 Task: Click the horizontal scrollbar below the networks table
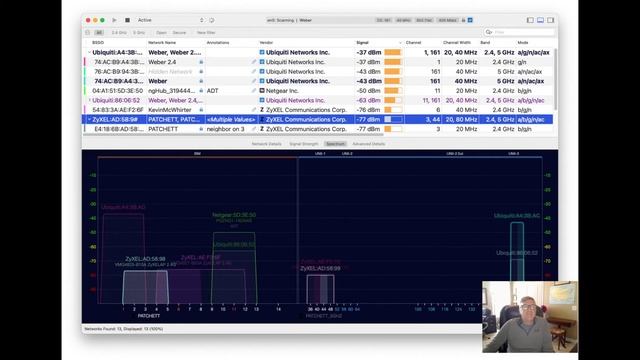click(233, 134)
